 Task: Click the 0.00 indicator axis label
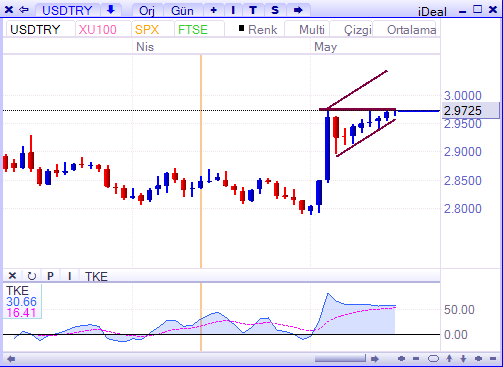[456, 334]
